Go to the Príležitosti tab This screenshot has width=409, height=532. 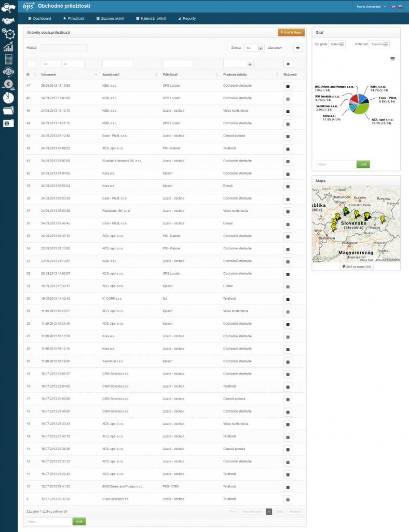pyautogui.click(x=74, y=18)
